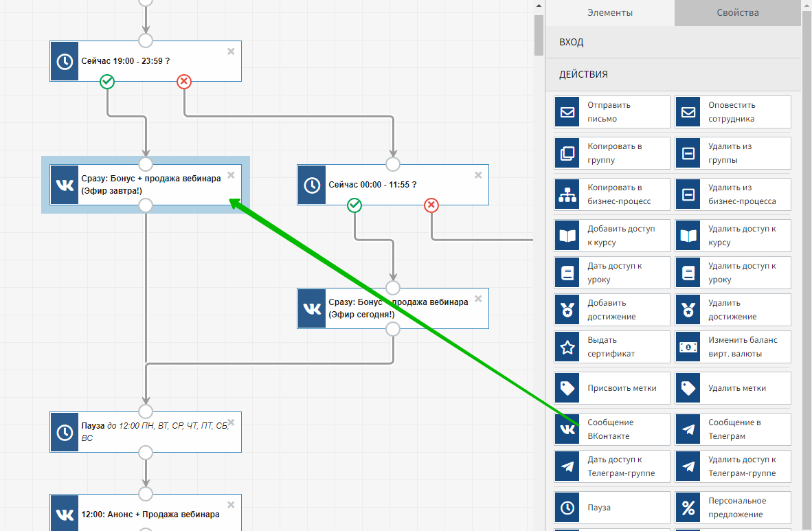Screen dimensions: 812x531
Task: Remove the Эфир завтра VK block
Action: [x=231, y=175]
